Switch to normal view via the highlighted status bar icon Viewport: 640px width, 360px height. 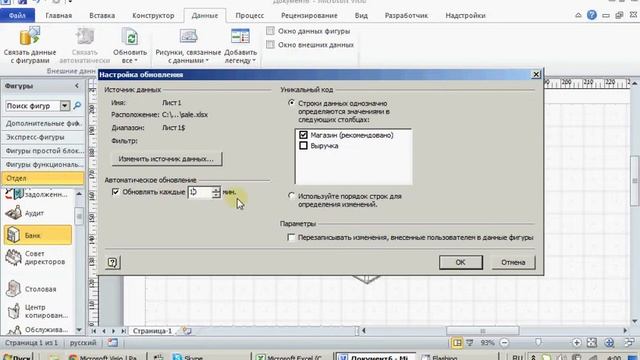tap(457, 343)
